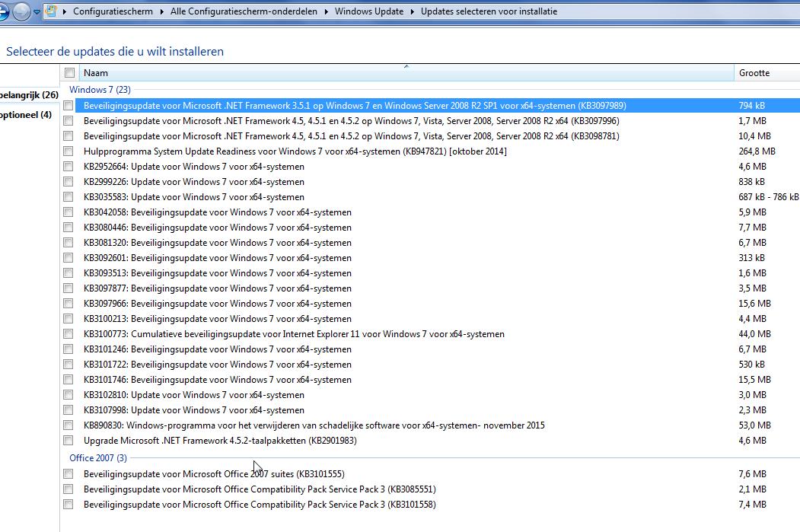Viewport: 800px width, 532px height.
Task: Check the KB3097966 security update checkbox
Action: [x=69, y=304]
